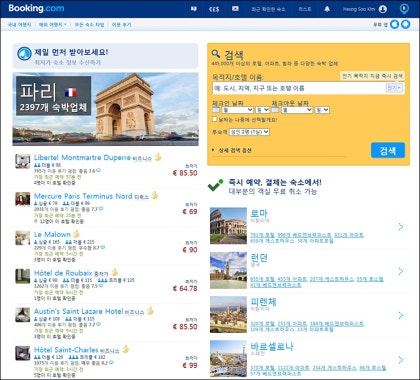Image resolution: width=420 pixels, height=380 pixels.
Task: Click the blue 검색 search button
Action: point(388,150)
